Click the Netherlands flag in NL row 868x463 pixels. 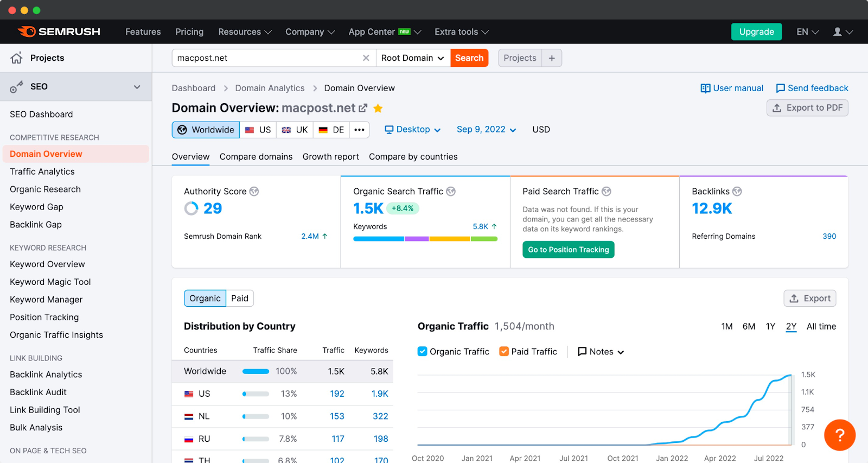point(189,417)
